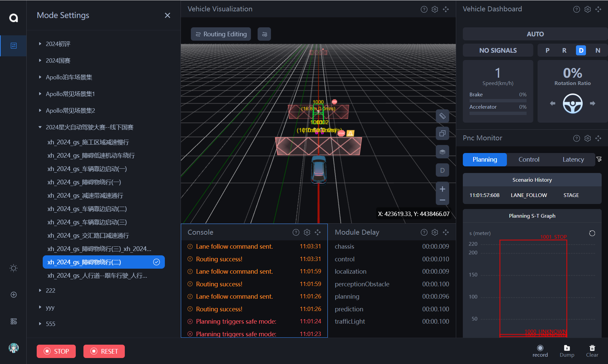Open the layers menu icon in visualization
The width and height of the screenshot is (608, 364).
pos(442,152)
